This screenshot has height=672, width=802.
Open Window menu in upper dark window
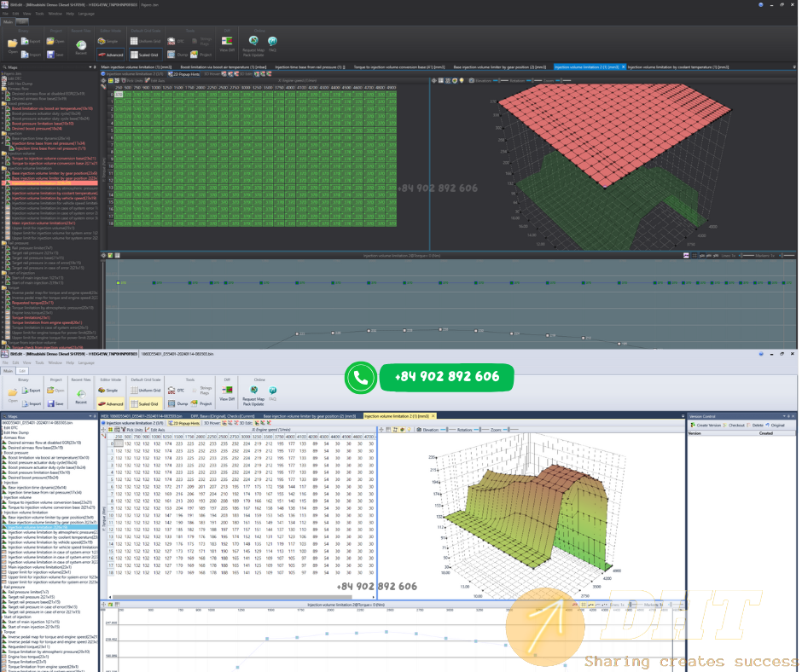pyautogui.click(x=55, y=14)
